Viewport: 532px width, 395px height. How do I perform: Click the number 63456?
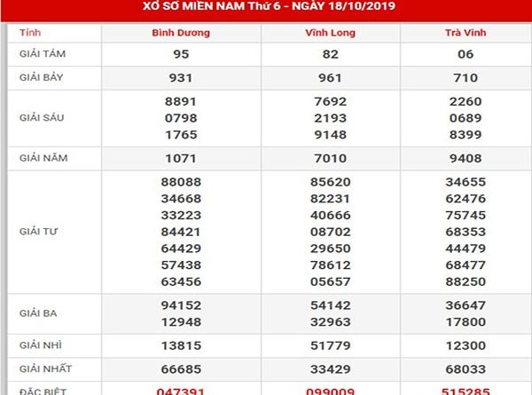click(x=181, y=281)
